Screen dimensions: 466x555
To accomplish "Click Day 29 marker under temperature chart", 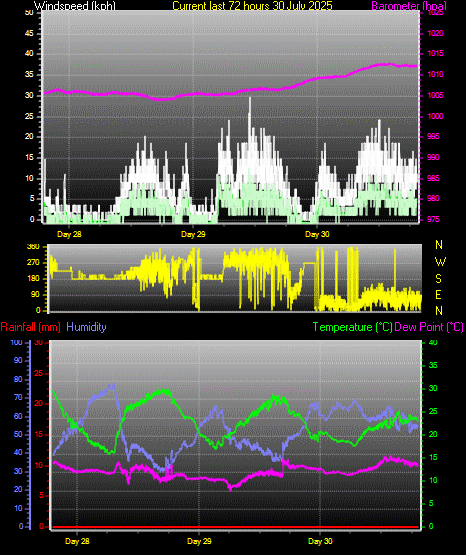I will point(199,541).
